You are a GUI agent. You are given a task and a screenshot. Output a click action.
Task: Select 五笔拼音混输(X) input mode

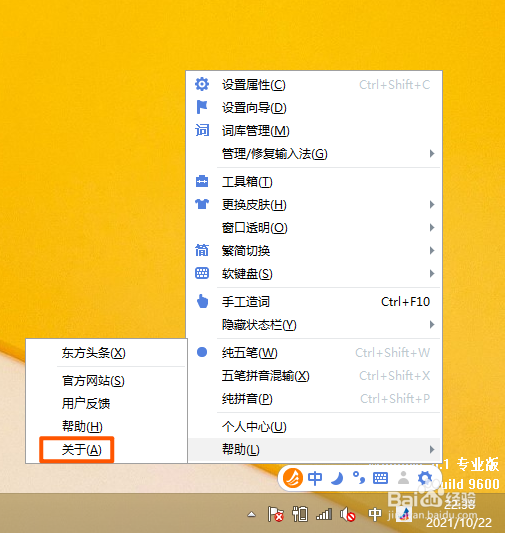315,375
